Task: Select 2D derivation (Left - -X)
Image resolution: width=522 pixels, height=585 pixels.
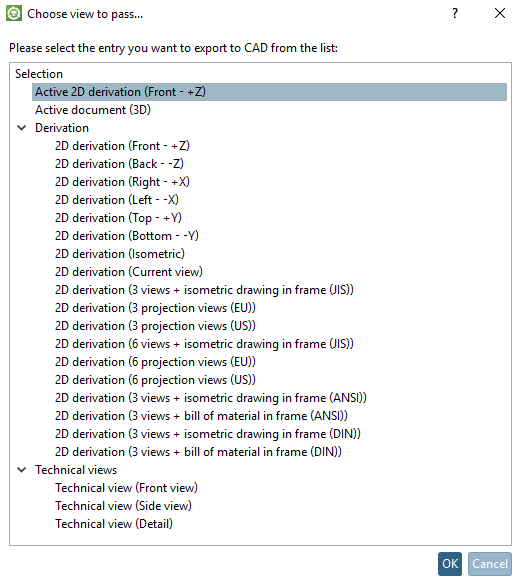Action: 117,200
